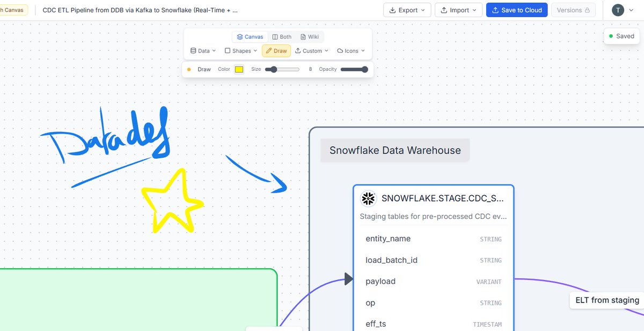
Task: Select the load_batch_id field row
Action: click(x=433, y=260)
